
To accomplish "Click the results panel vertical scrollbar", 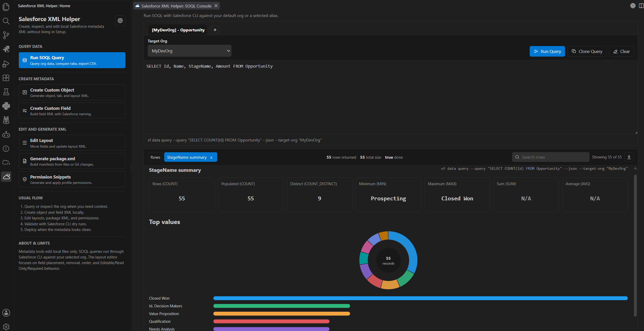I will 635,245.
